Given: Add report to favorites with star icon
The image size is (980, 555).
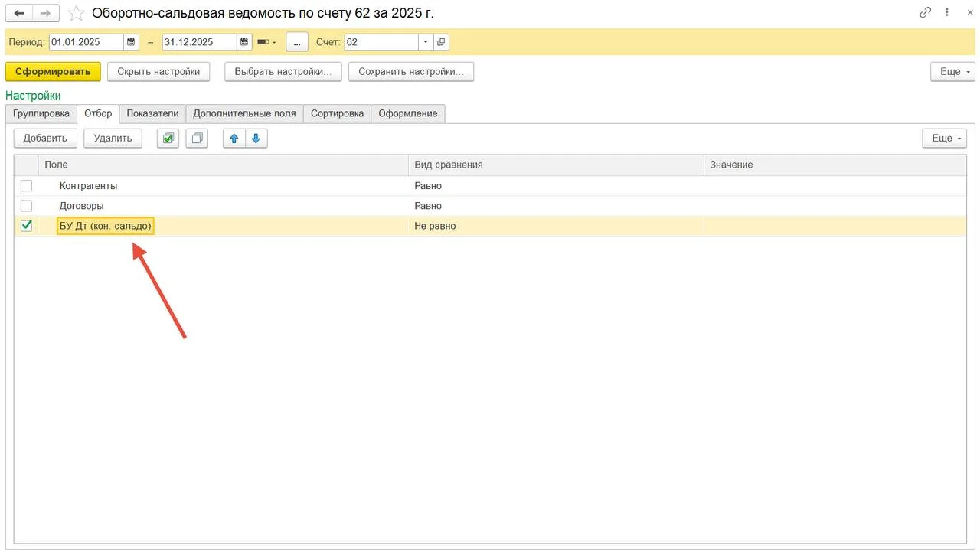Looking at the screenshot, I should [x=76, y=13].
